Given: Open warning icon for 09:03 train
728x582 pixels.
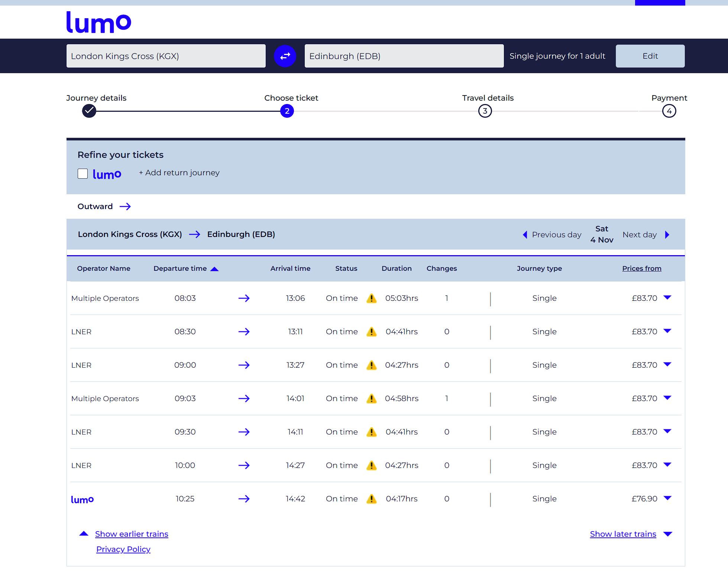Looking at the screenshot, I should pos(371,399).
